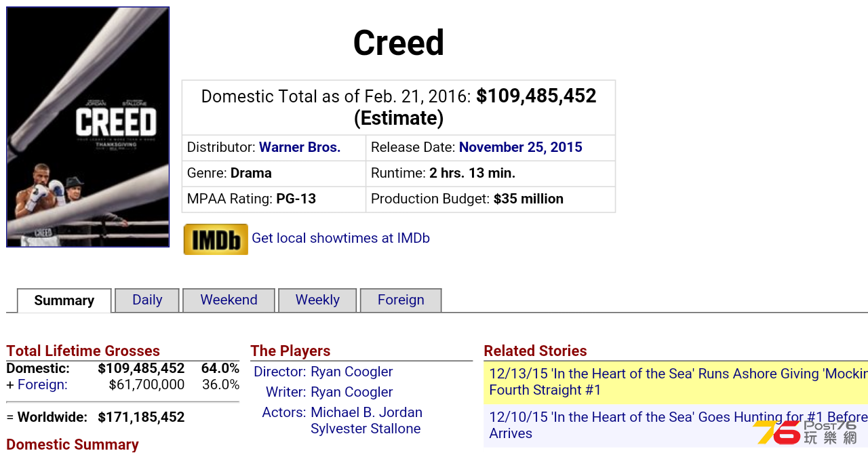Image resolution: width=868 pixels, height=453 pixels.
Task: Click Get local showtimes at IMDb link
Action: point(340,238)
